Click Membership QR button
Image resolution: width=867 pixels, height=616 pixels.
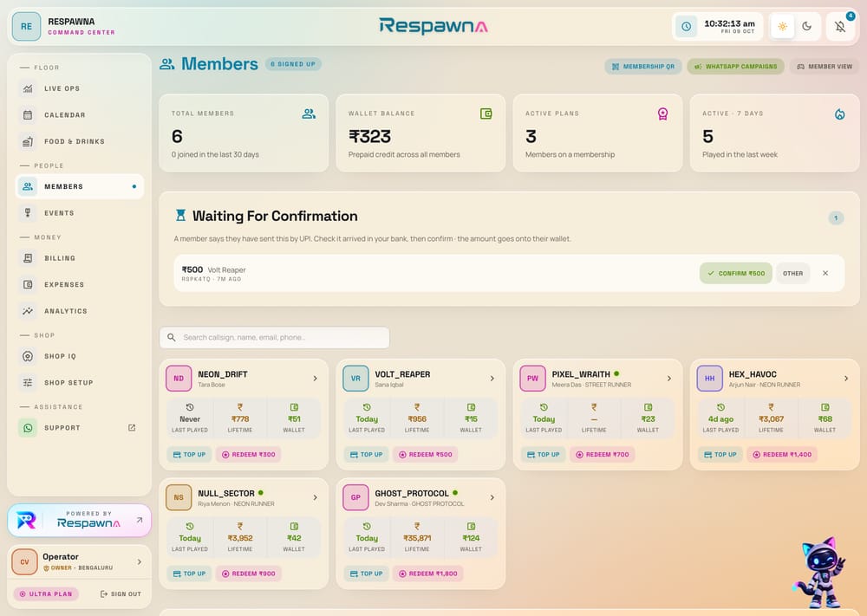[x=643, y=67]
